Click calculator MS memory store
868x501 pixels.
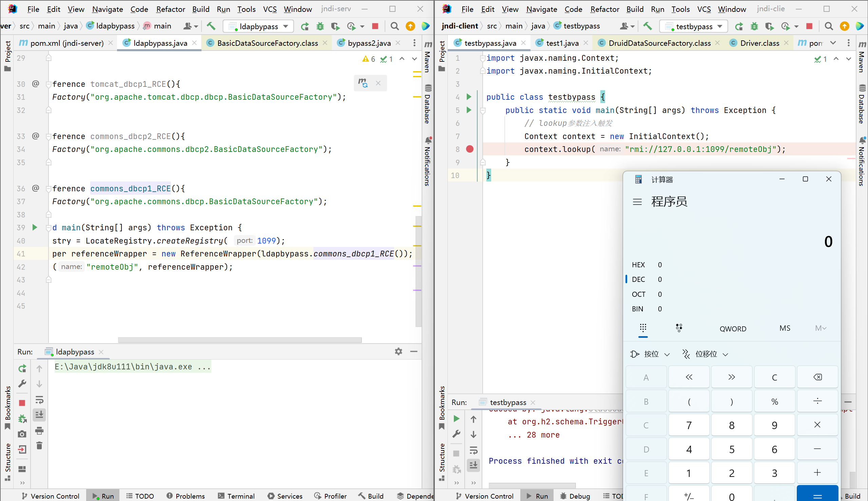click(x=785, y=328)
